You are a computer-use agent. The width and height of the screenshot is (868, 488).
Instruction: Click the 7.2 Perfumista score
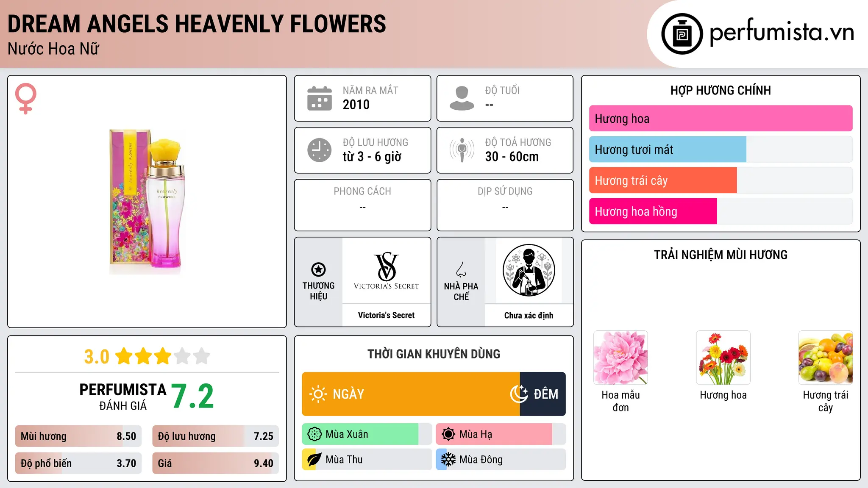point(192,396)
